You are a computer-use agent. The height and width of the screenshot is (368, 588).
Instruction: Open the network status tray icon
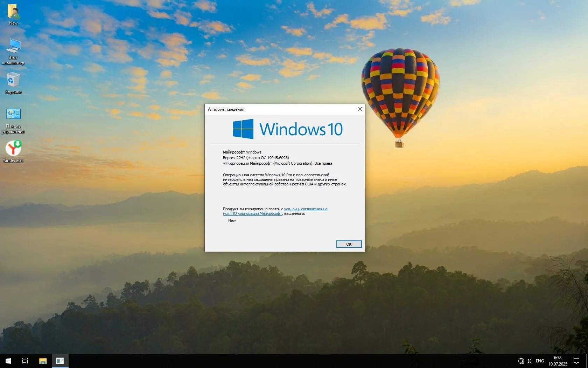520,361
